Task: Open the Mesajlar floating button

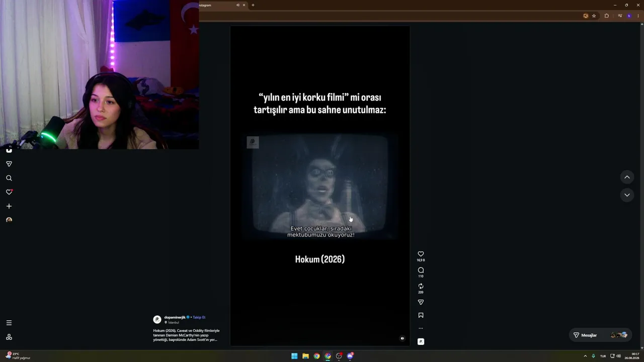Action: pyautogui.click(x=600, y=335)
